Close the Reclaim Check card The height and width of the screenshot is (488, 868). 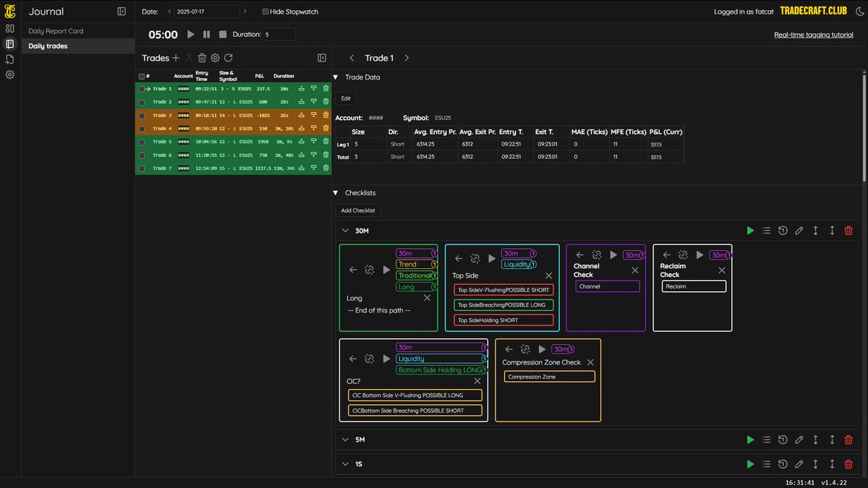pos(722,270)
